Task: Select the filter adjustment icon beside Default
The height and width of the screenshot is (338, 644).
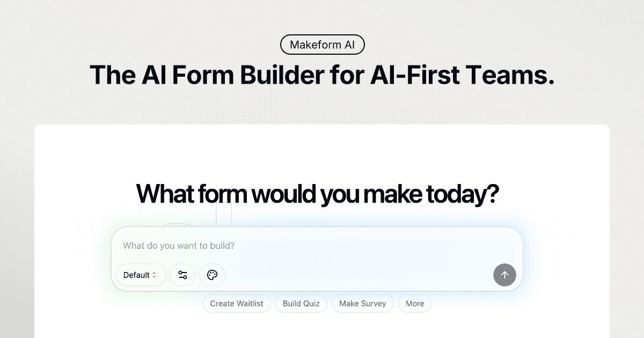Action: tap(182, 275)
